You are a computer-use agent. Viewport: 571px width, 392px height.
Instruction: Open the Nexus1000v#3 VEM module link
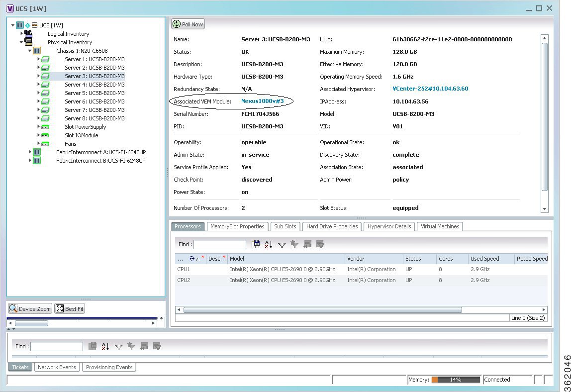[262, 101]
